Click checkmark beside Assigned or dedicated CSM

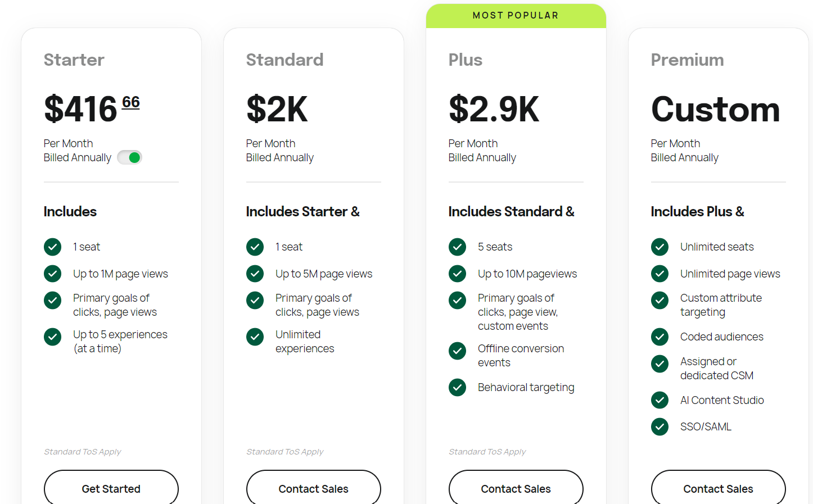(660, 364)
